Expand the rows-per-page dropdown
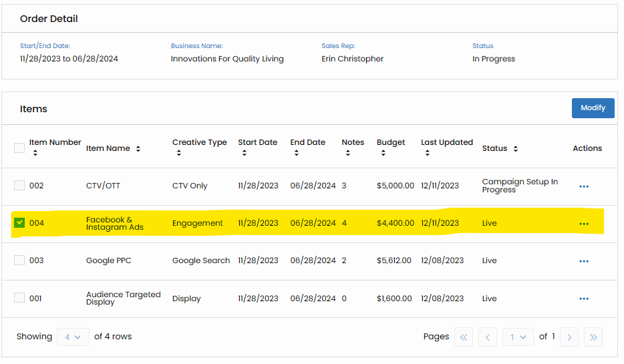The image size is (624, 364). click(73, 337)
